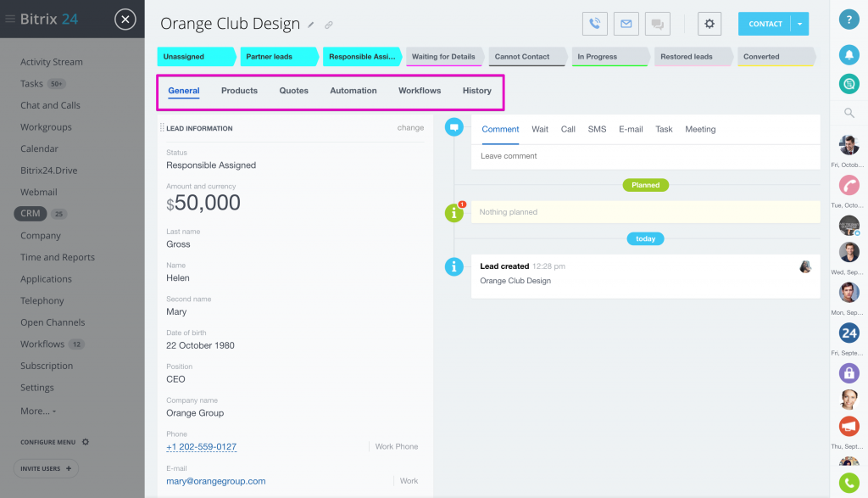The height and width of the screenshot is (498, 868).
Task: Expand the CONTACT button dropdown arrow
Action: click(800, 24)
